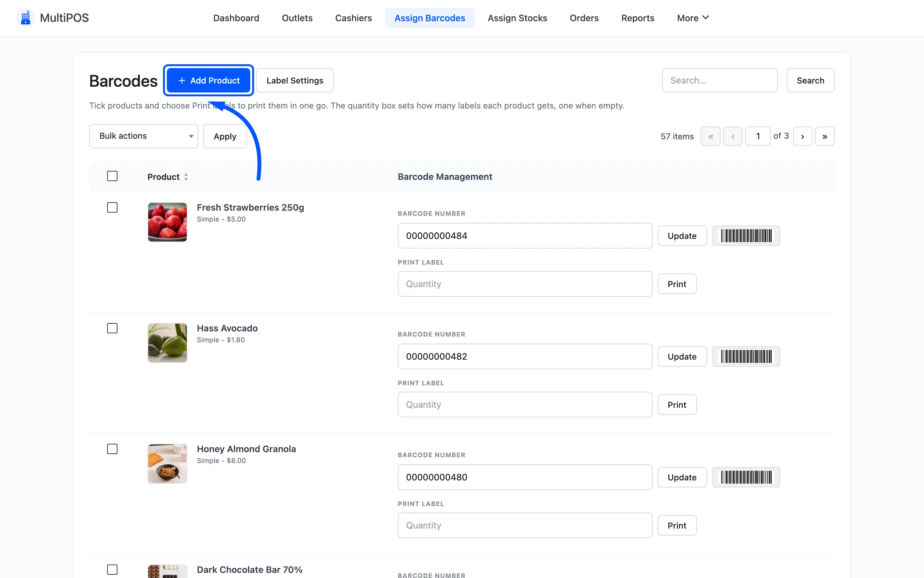The height and width of the screenshot is (578, 924).
Task: Click Quantity field for Hass Avocado
Action: tap(525, 405)
